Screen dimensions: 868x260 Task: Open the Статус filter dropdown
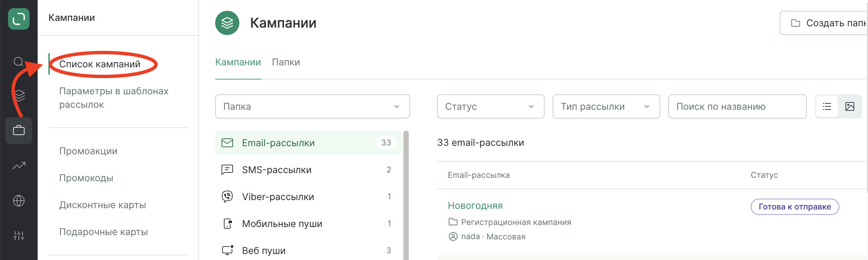490,106
